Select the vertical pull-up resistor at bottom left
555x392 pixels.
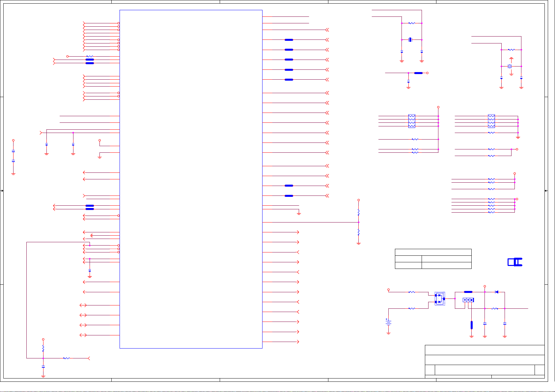pos(43,348)
